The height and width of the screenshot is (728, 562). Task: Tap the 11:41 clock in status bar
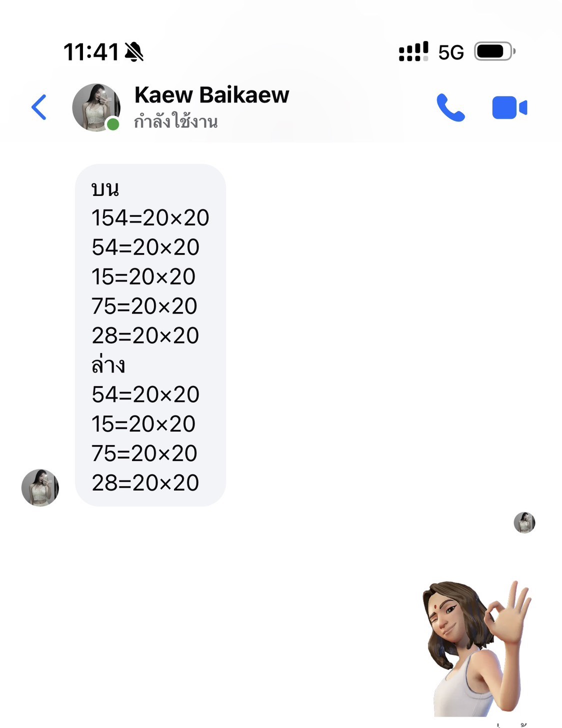coord(91,52)
